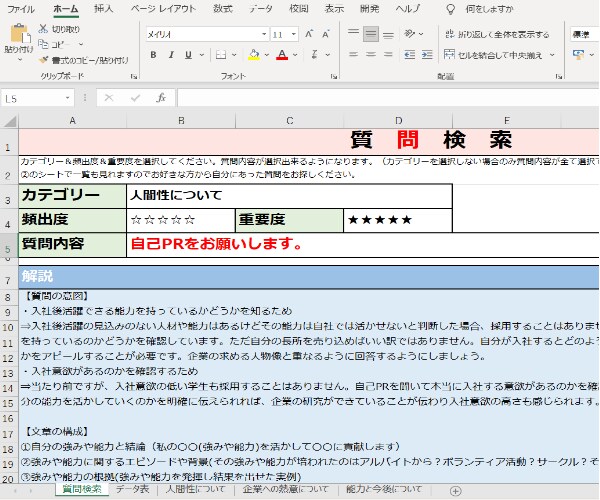Select top align icon
Viewport: 600px width, 500px height.
353,34
